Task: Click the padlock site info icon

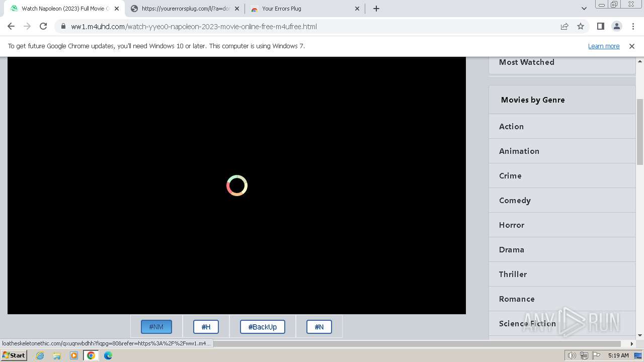Action: (63, 27)
